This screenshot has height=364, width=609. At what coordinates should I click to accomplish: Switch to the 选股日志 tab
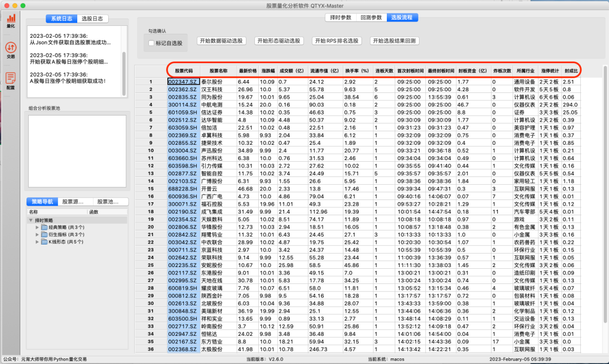point(92,19)
